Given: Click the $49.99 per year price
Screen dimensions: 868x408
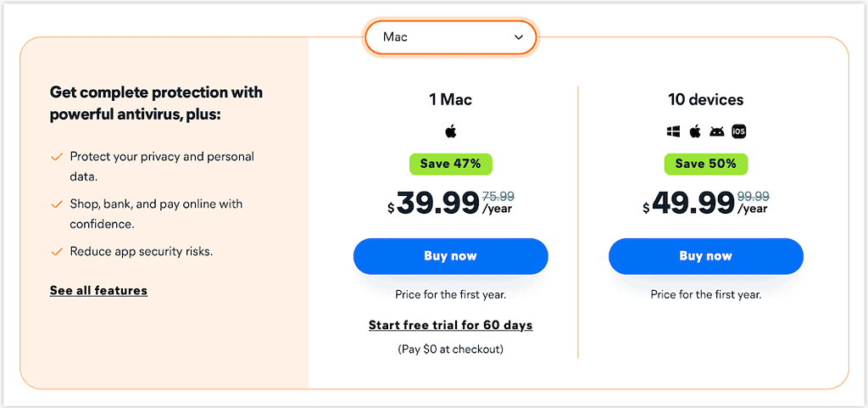Looking at the screenshot, I should [x=706, y=204].
